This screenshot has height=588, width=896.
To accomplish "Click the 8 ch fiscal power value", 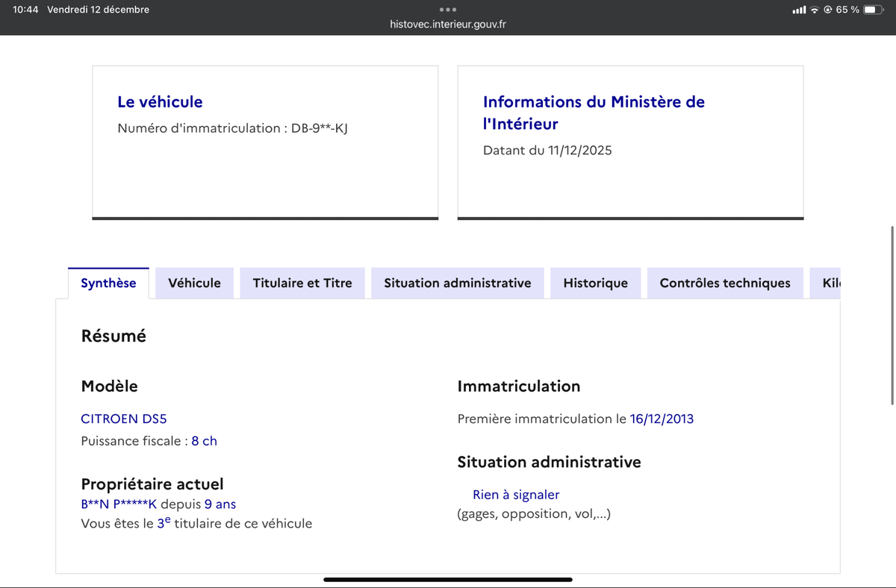I will [205, 441].
